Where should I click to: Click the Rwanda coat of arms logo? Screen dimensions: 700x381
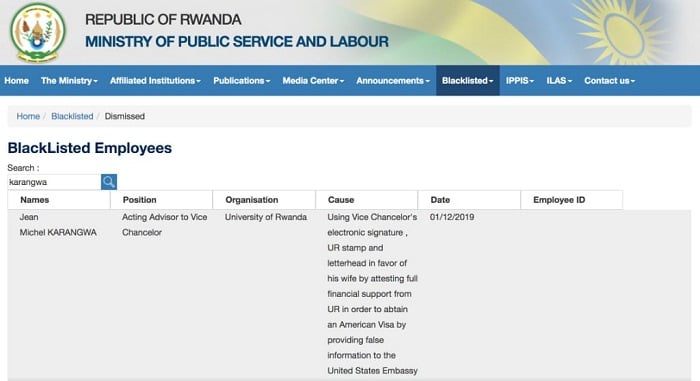[38, 33]
